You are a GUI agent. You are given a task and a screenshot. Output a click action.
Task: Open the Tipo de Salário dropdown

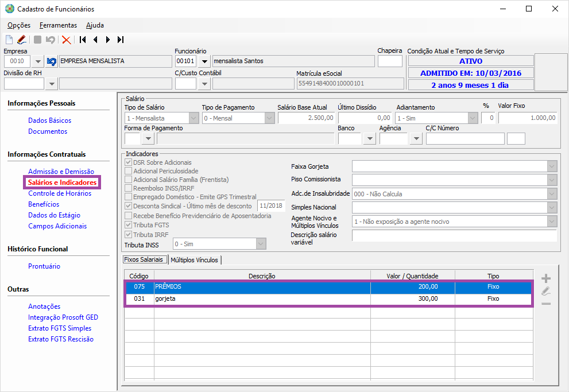click(193, 118)
